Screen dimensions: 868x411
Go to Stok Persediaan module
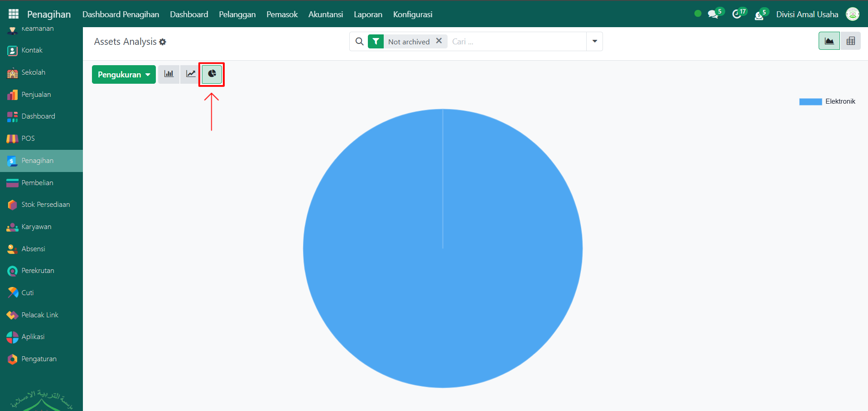point(45,205)
